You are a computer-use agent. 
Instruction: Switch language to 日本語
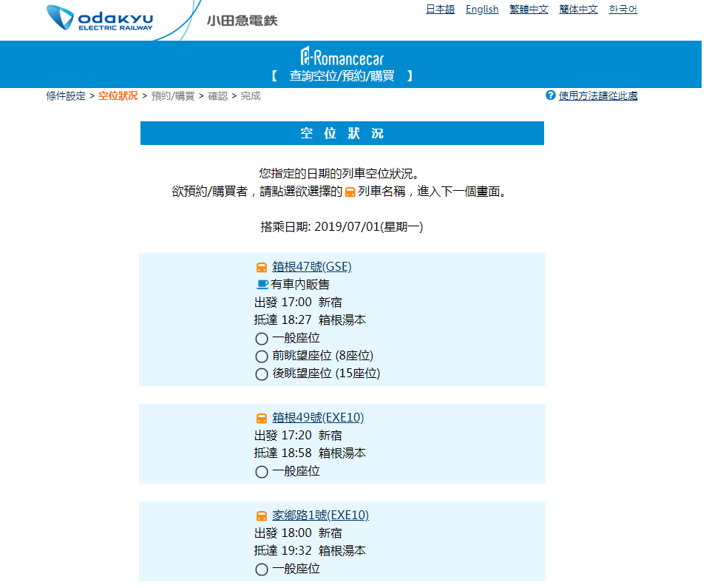440,9
